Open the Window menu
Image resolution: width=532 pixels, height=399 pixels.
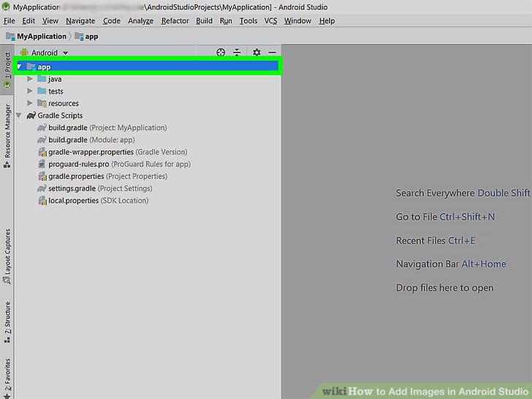(297, 21)
